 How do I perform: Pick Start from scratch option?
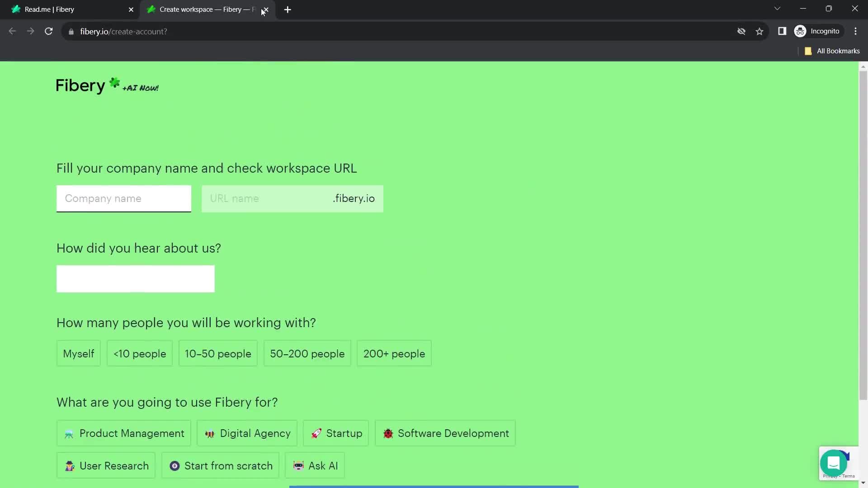[x=220, y=466]
